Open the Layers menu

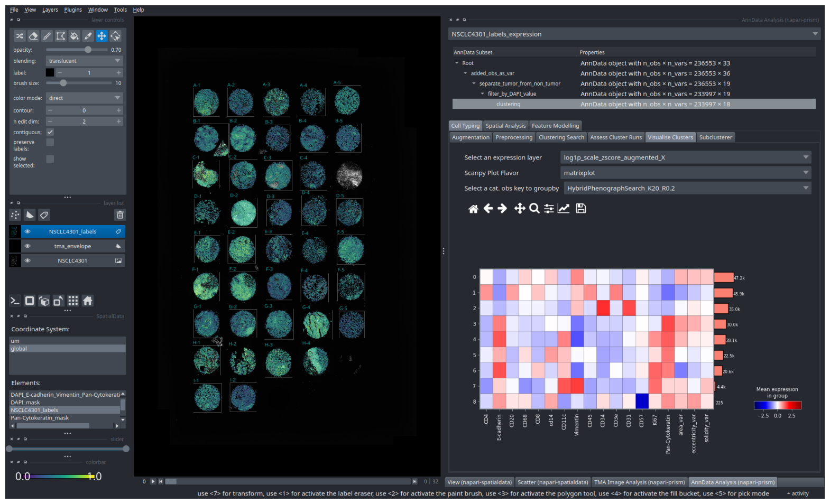[50, 10]
